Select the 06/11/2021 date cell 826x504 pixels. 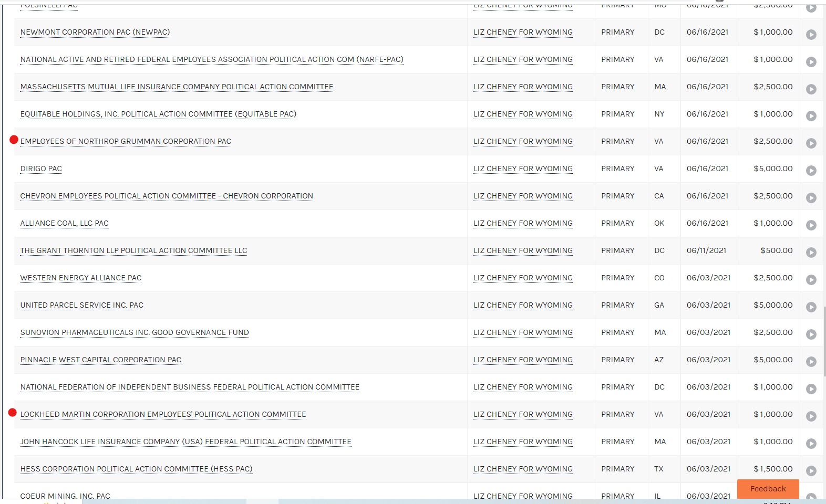[706, 250]
